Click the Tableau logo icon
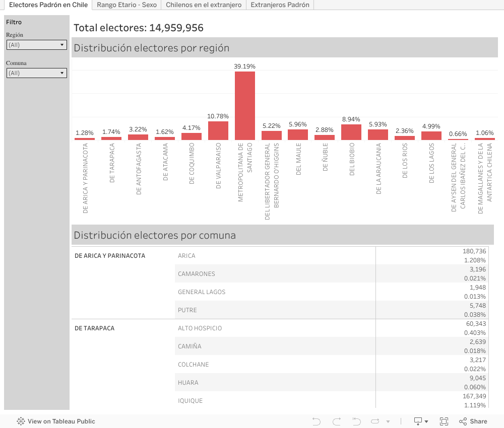 pyautogui.click(x=21, y=421)
